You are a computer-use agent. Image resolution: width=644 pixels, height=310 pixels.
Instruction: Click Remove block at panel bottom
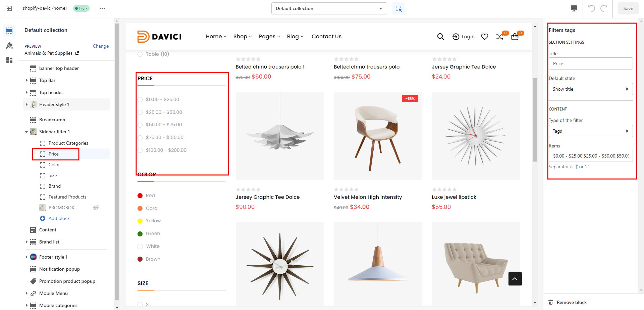coord(571,302)
